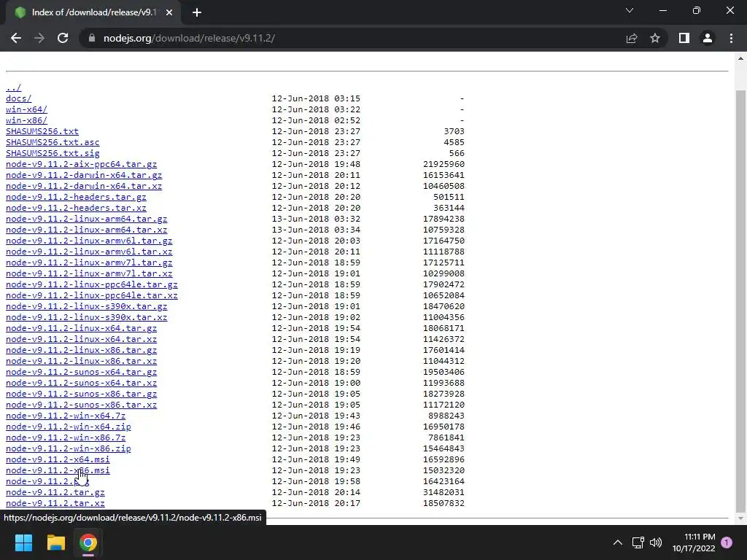
Task: Open the clock and date panel
Action: click(x=694, y=542)
